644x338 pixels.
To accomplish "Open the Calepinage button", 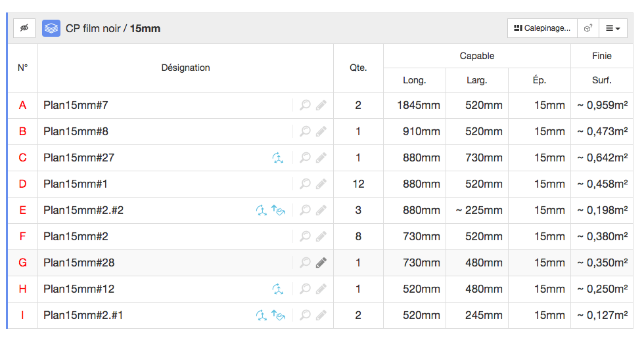I will click(542, 28).
